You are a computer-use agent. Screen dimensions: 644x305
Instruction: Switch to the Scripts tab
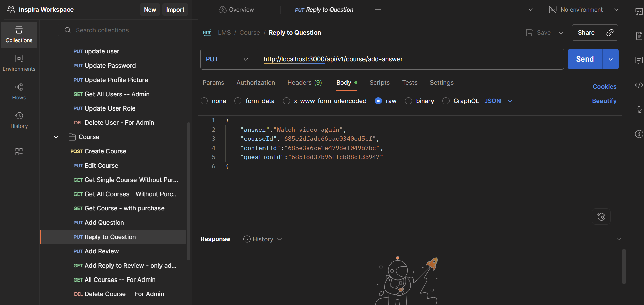tap(379, 83)
